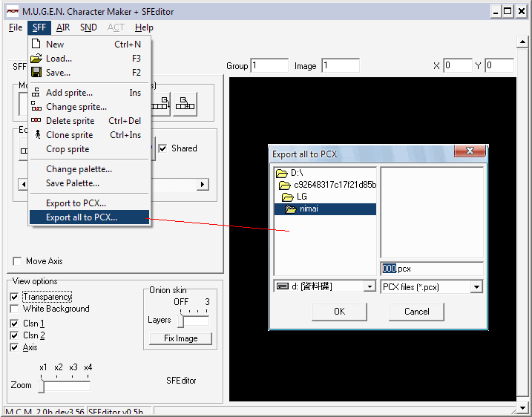
Task: Click the Add sprite icon in menu
Action: point(36,92)
